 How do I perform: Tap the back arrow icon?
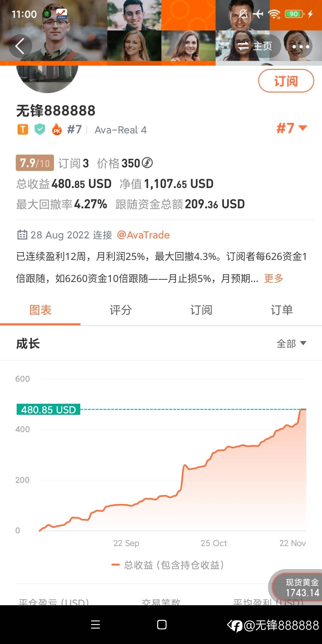pos(20,46)
